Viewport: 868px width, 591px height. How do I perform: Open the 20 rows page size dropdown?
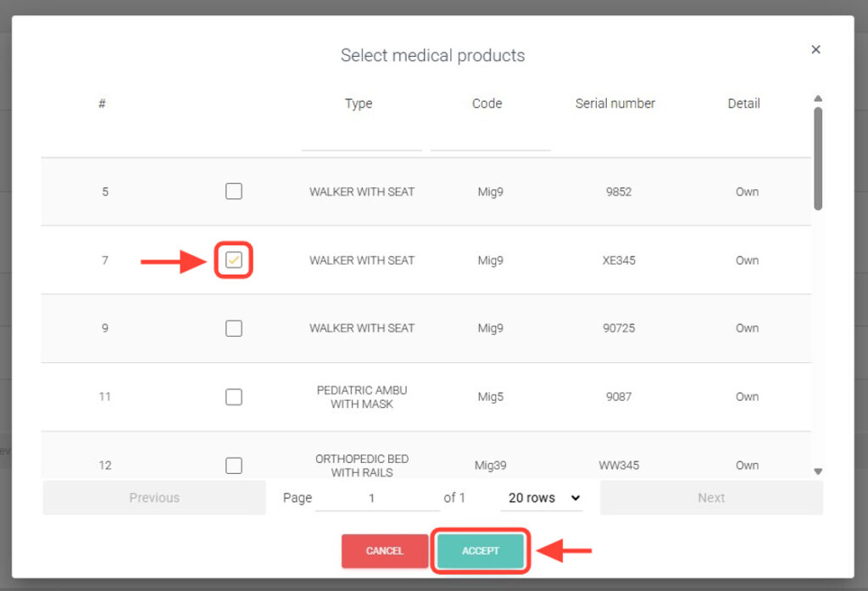(544, 498)
